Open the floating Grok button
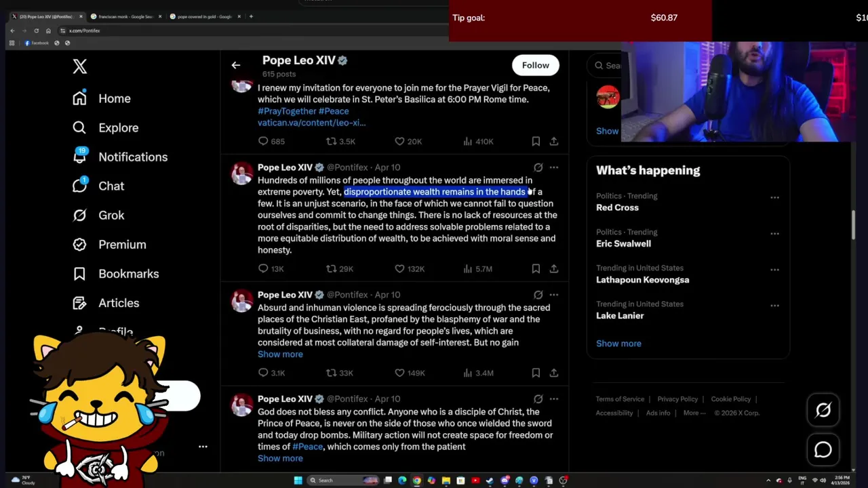 (x=823, y=410)
